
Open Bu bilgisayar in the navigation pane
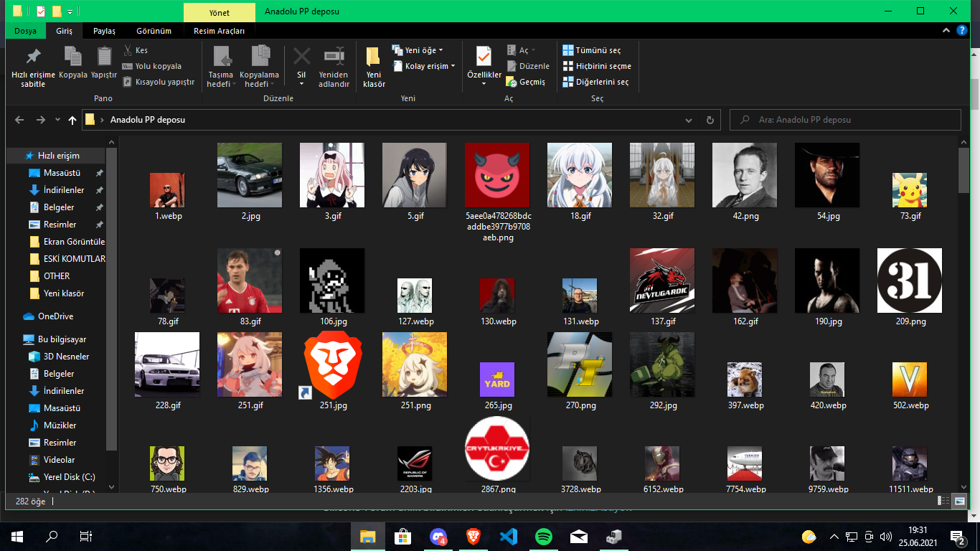pyautogui.click(x=62, y=339)
